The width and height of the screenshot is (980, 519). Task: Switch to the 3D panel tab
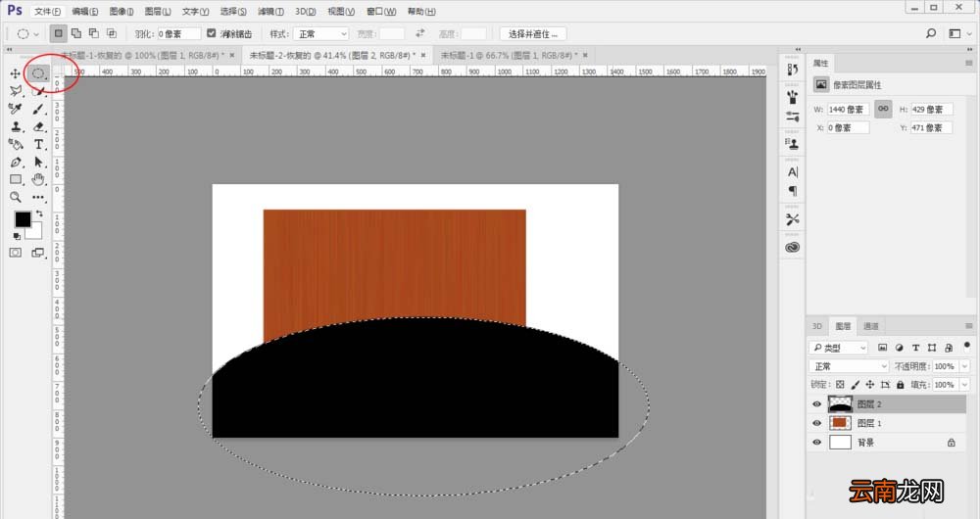click(817, 326)
